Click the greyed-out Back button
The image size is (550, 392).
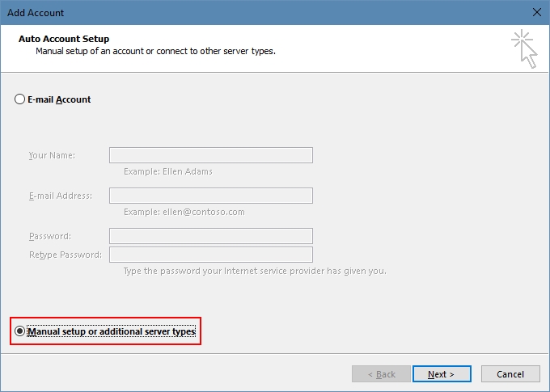(x=381, y=374)
